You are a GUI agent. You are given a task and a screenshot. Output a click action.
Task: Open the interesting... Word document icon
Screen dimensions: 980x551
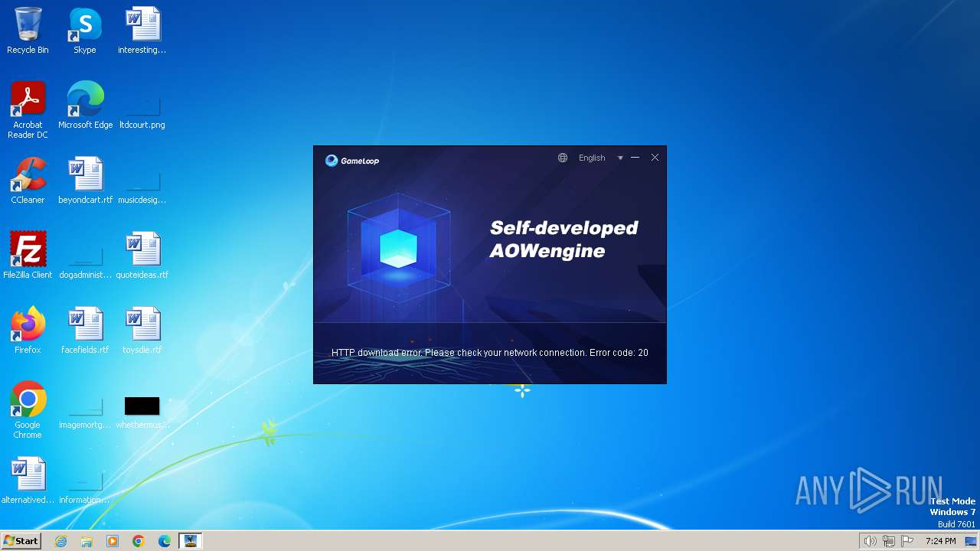tap(142, 31)
